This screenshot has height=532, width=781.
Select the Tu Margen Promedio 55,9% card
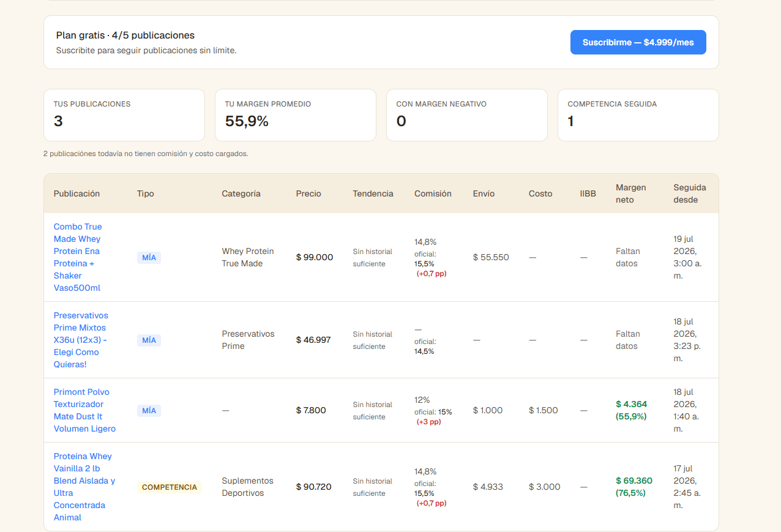point(296,115)
